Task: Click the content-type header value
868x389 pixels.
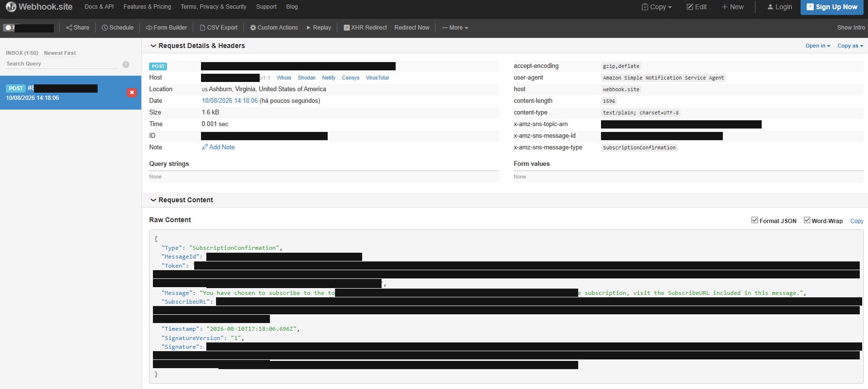Action: tap(641, 113)
